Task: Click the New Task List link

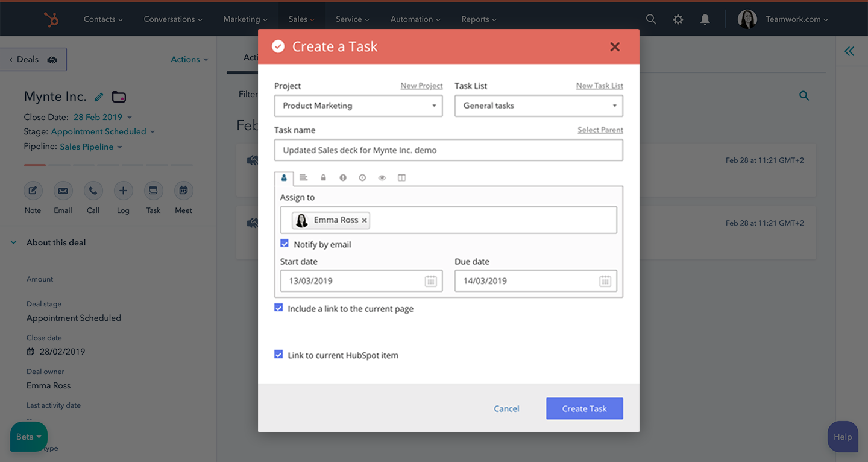Action: pos(600,86)
